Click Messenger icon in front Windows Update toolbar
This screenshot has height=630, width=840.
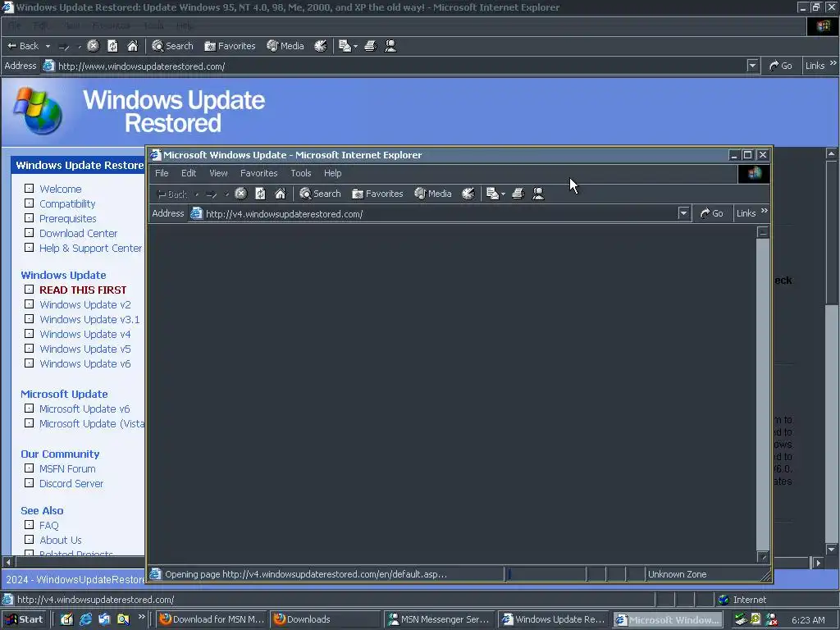(538, 194)
